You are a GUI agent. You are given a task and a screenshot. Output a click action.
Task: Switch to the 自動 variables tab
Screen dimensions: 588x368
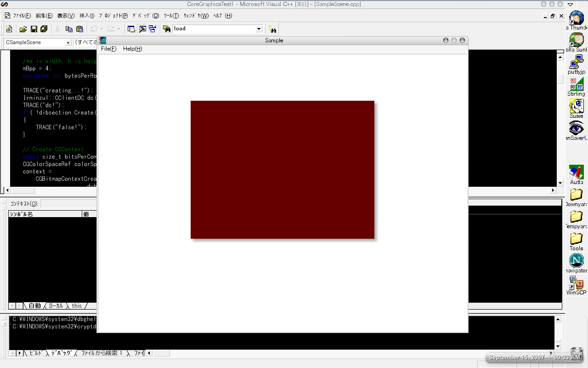click(35, 305)
